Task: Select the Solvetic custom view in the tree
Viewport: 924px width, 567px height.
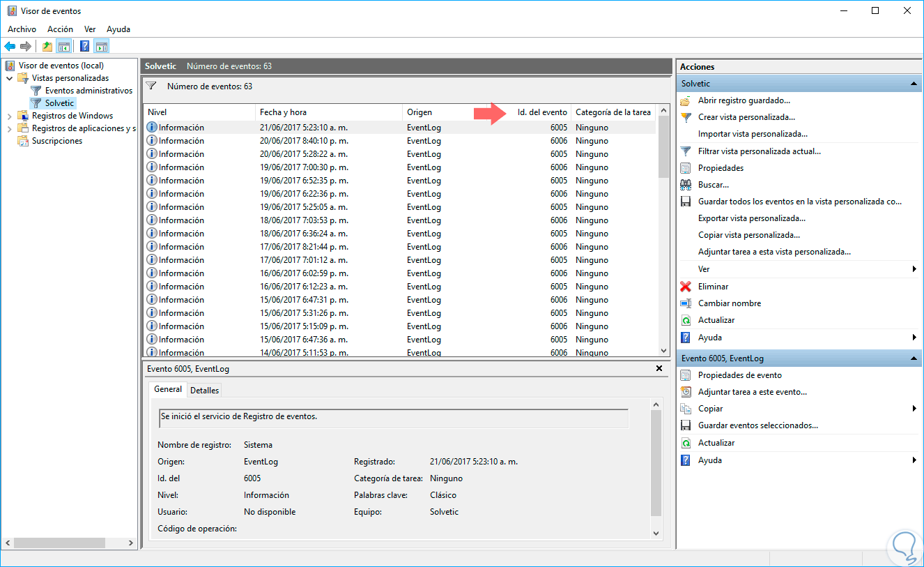Action: pyautogui.click(x=52, y=103)
